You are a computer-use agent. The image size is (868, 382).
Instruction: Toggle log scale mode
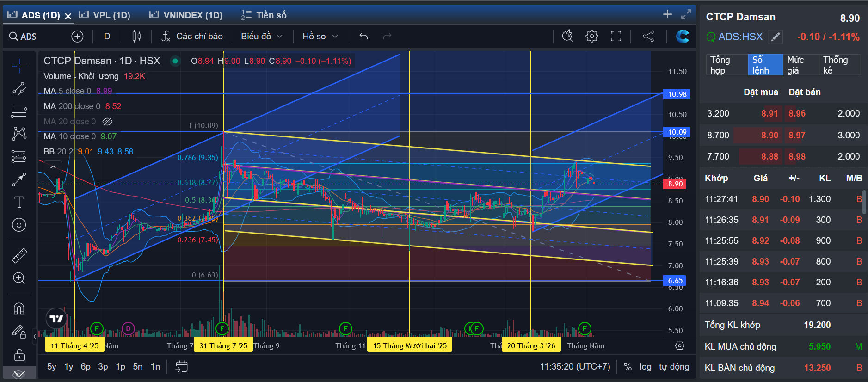[x=646, y=367]
